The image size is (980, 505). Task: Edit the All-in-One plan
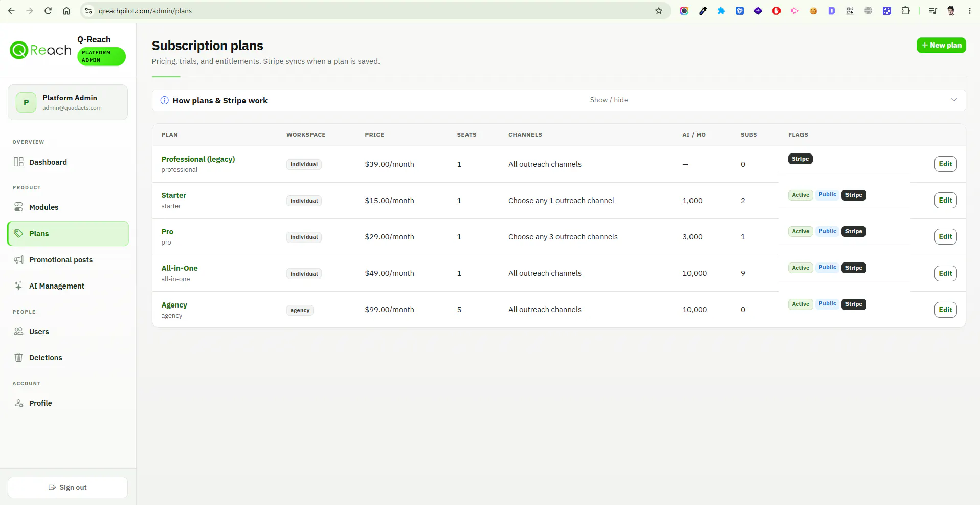tap(945, 274)
